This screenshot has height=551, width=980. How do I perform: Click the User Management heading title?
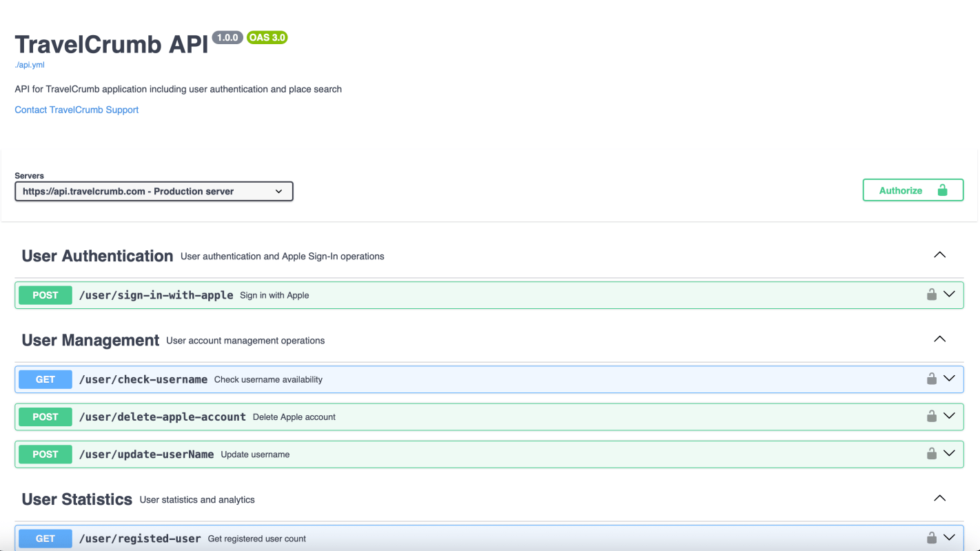[90, 341]
